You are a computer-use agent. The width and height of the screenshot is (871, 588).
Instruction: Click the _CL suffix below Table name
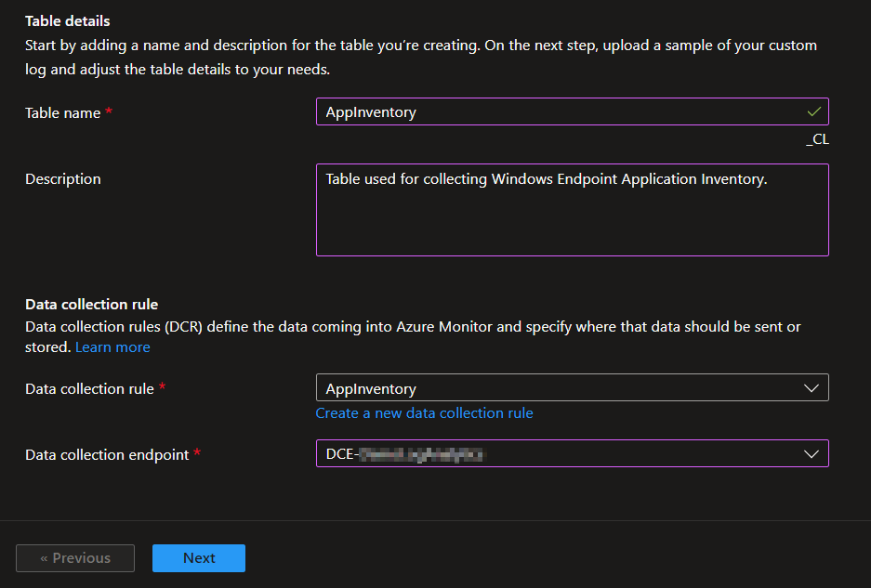pyautogui.click(x=817, y=140)
